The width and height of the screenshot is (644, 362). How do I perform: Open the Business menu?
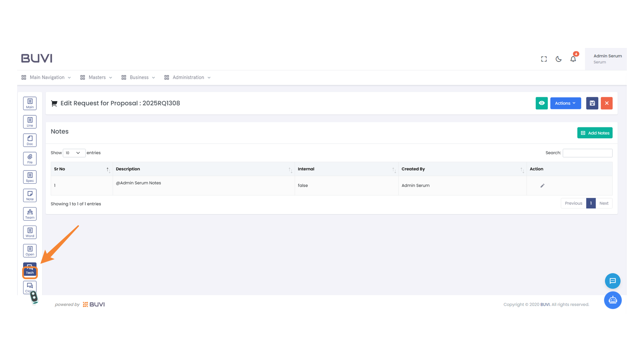tap(139, 77)
